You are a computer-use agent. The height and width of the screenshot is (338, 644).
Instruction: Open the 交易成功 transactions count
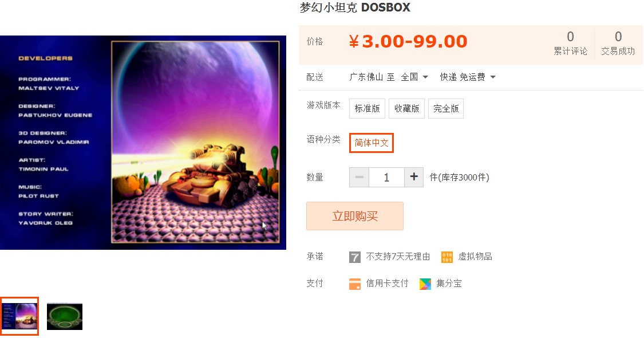click(x=618, y=43)
